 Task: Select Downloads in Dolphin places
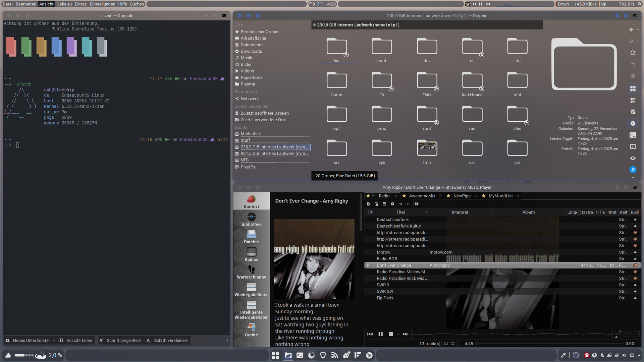pyautogui.click(x=251, y=51)
